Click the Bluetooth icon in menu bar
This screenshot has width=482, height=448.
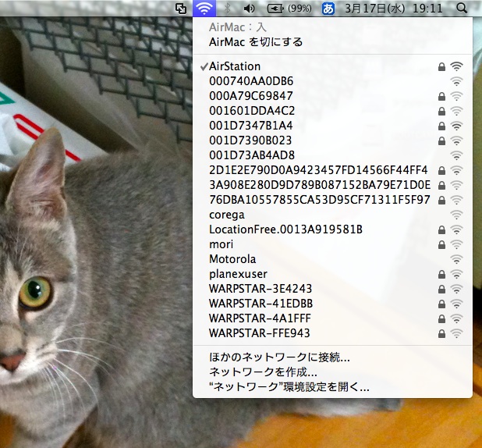(x=227, y=9)
